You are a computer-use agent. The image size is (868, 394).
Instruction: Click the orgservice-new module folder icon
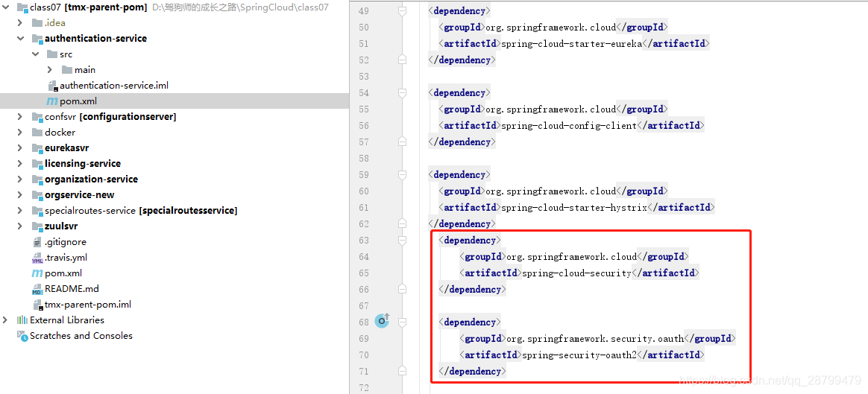click(x=37, y=194)
